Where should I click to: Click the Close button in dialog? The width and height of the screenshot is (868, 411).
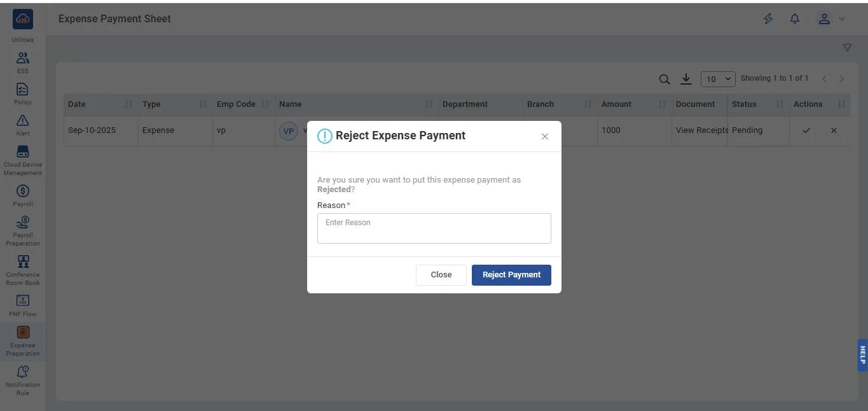point(441,275)
